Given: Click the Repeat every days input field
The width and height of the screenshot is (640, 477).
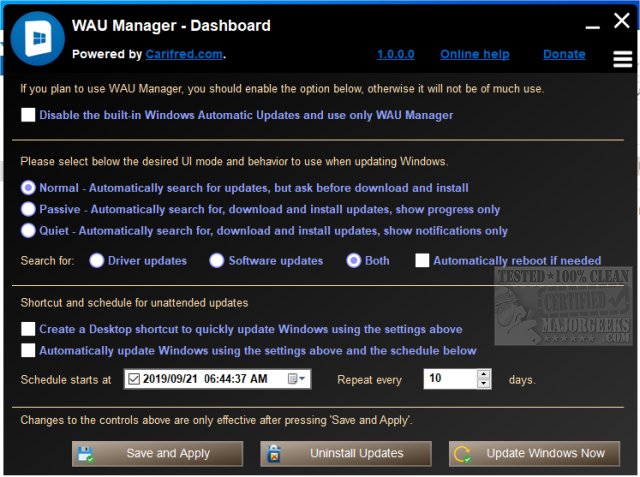Looking at the screenshot, I should tap(449, 379).
